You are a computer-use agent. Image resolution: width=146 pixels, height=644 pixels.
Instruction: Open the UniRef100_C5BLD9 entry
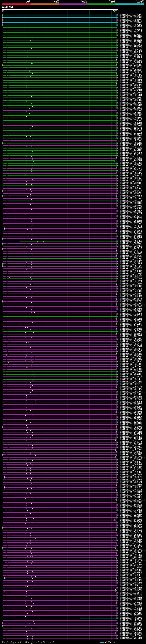coord(131,407)
